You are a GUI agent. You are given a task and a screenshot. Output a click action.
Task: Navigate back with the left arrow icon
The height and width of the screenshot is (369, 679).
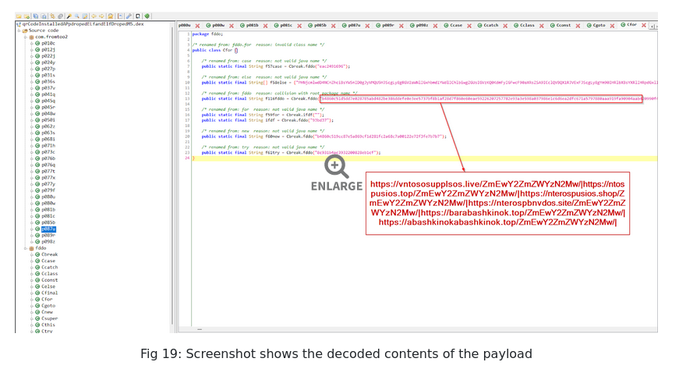(94, 16)
